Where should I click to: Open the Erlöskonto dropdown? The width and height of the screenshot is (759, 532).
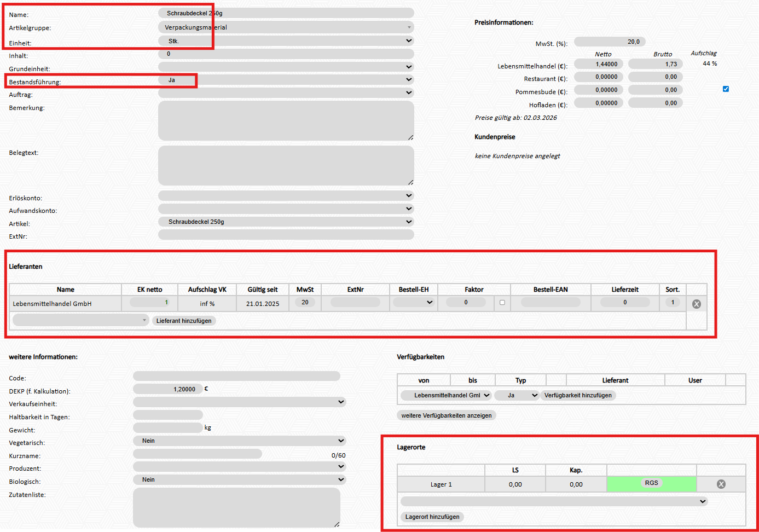tap(286, 196)
